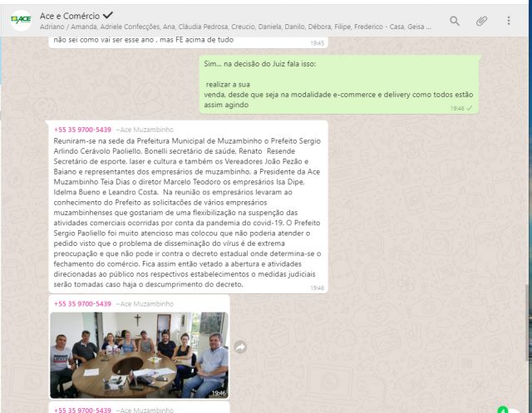Click the green scroll-to-bottom badge
The height and width of the screenshot is (413, 532).
click(x=502, y=410)
